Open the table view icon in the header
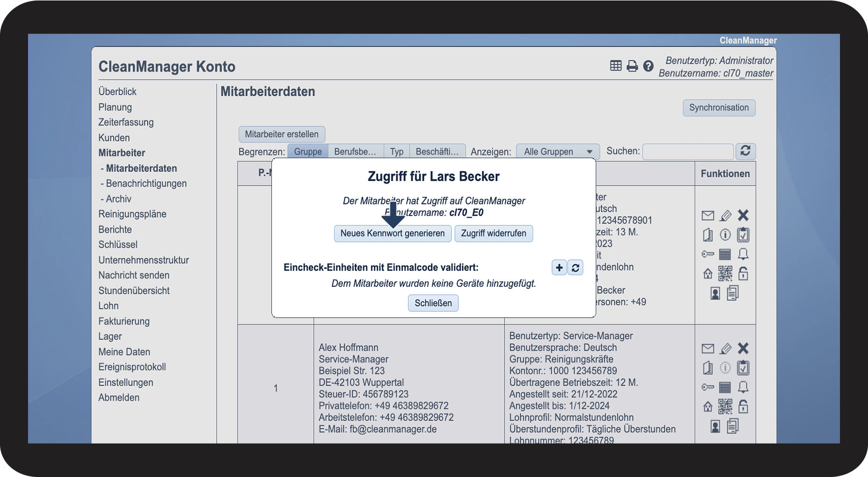The width and height of the screenshot is (868, 477). 616,66
